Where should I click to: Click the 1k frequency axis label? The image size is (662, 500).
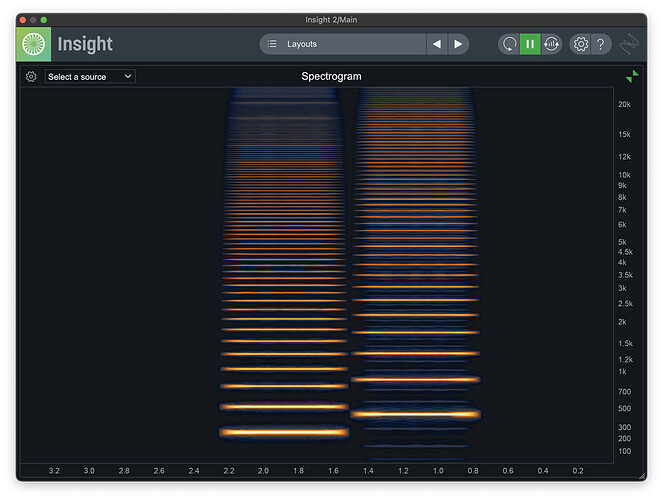622,371
